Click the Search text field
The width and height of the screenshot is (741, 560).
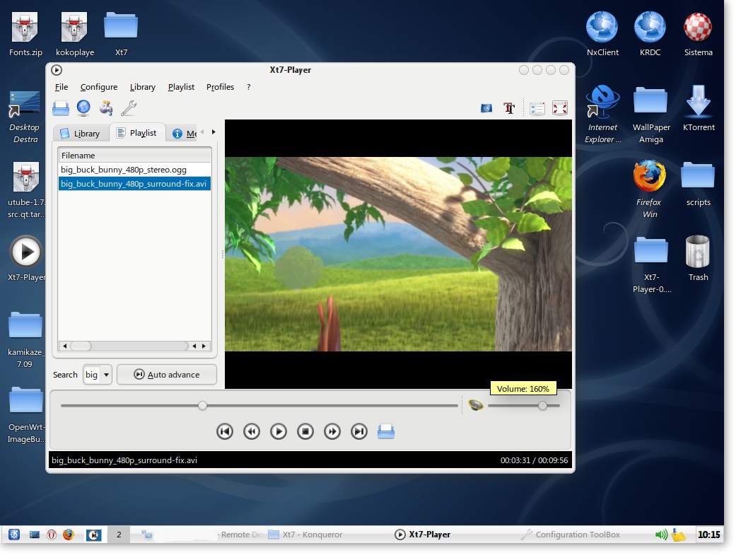pos(92,375)
